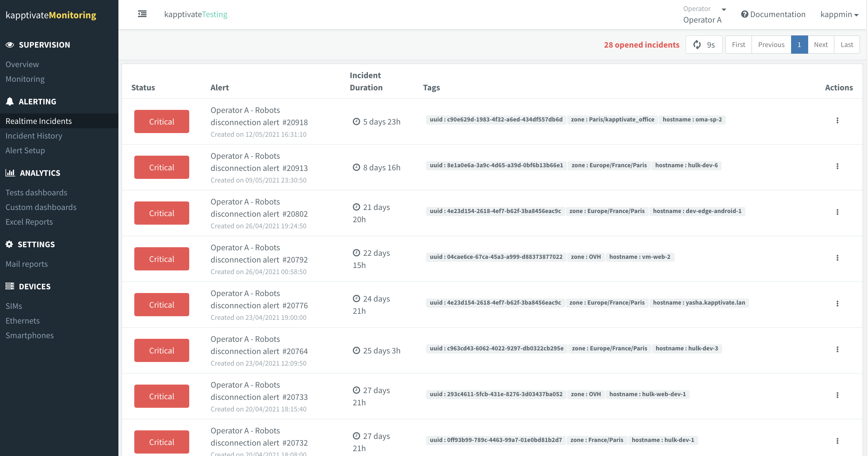Open actions menu for alert #20913

coord(837,166)
